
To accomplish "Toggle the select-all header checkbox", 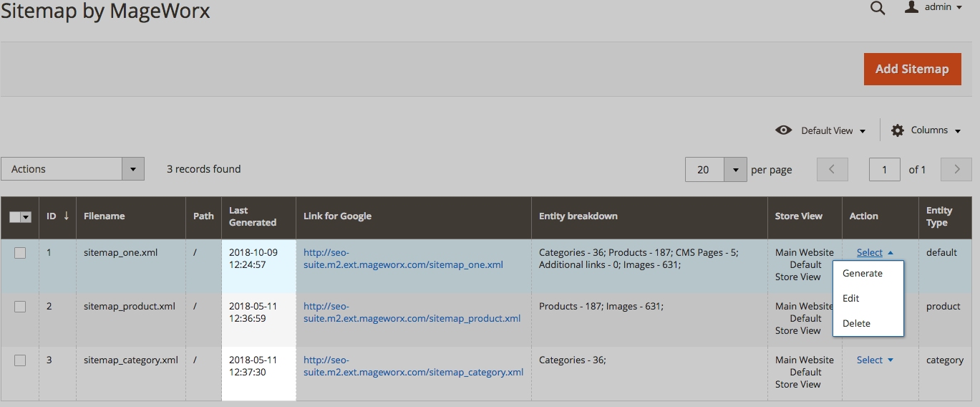I will (x=15, y=216).
